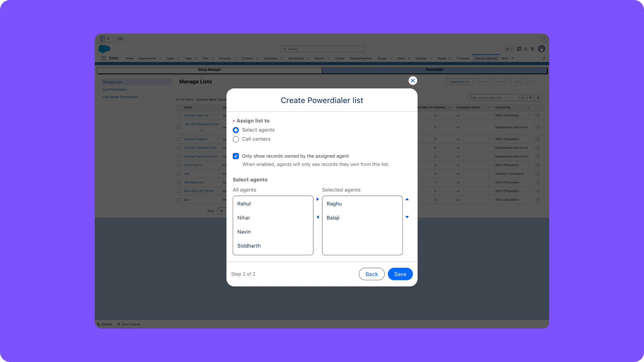Click the hamburger lines icon beside sparkle

(108, 39)
